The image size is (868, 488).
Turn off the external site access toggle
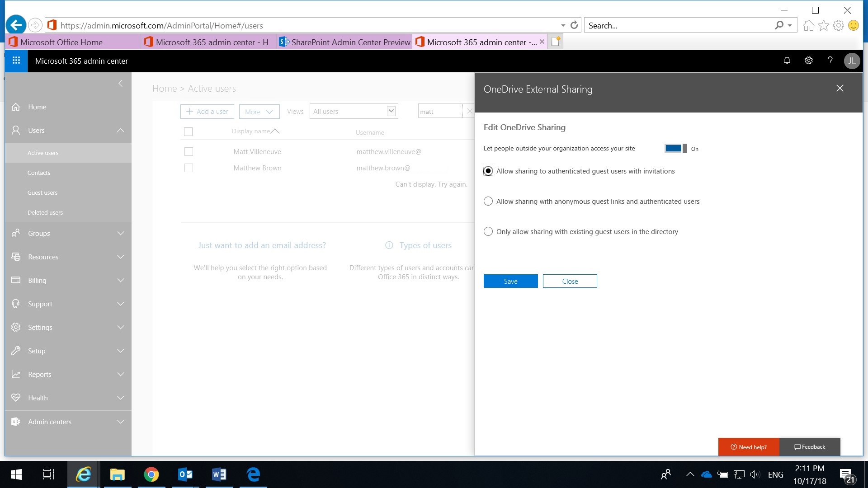coord(675,148)
